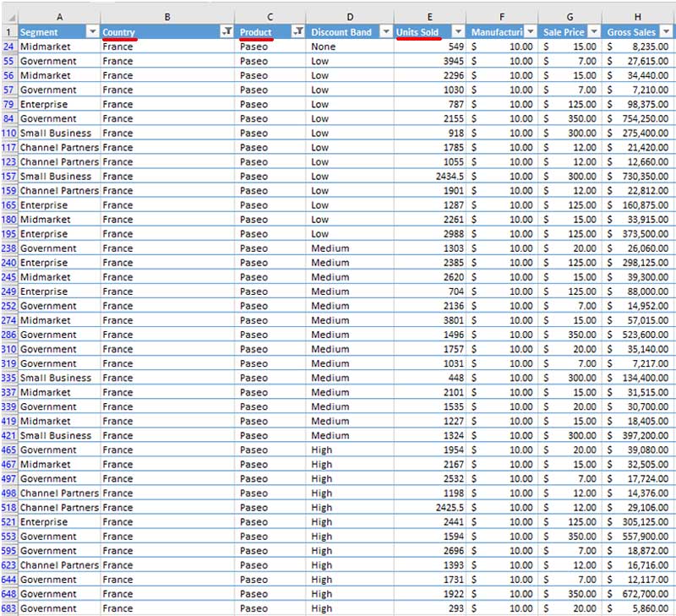The height and width of the screenshot is (616, 676).
Task: Open the Segment column filter dropdown
Action: pyautogui.click(x=93, y=30)
